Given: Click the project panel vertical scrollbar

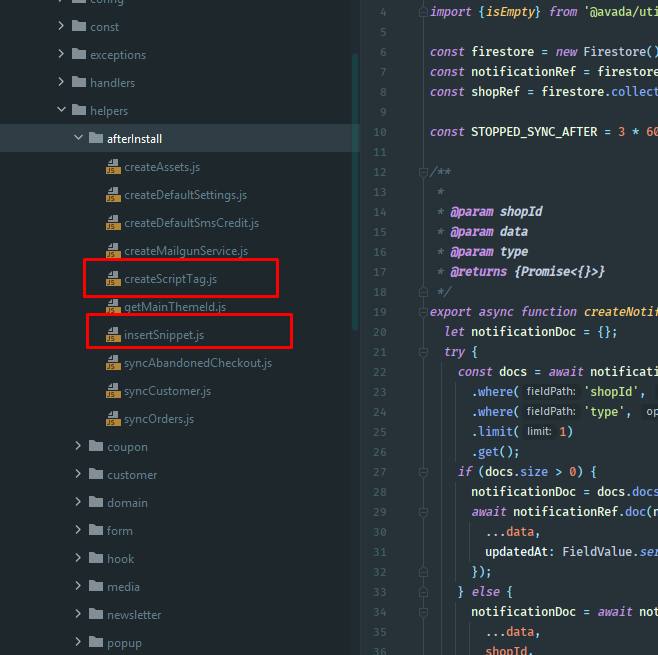Looking at the screenshot, I should click(x=355, y=190).
